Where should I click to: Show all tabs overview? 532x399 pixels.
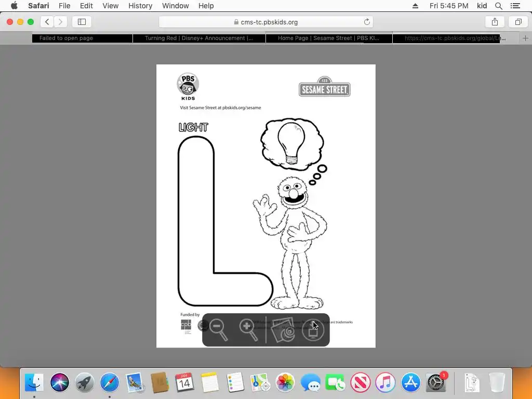tap(518, 22)
